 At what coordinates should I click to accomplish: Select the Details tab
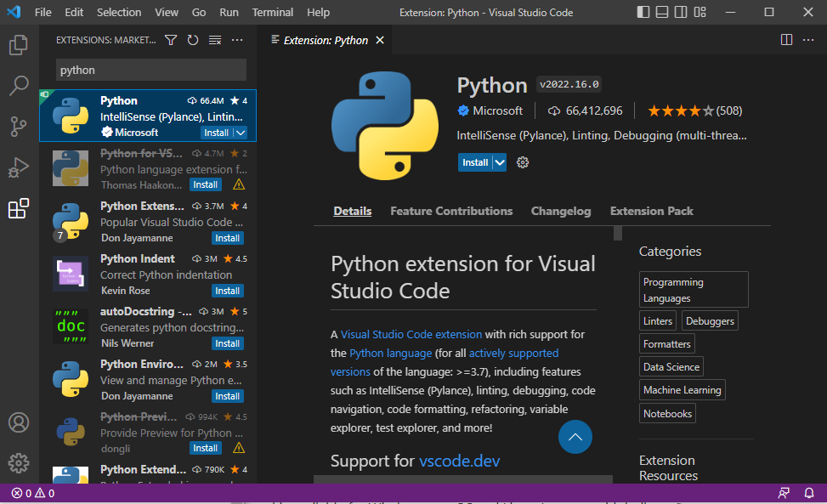(x=353, y=211)
